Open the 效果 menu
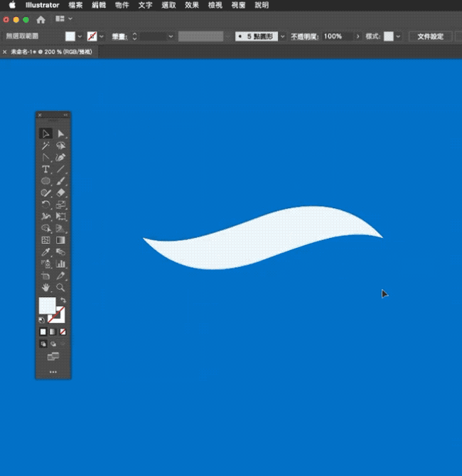Image resolution: width=462 pixels, height=476 pixels. [192, 5]
